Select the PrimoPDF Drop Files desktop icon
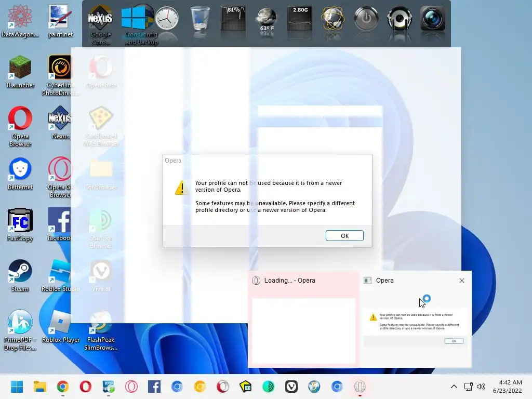This screenshot has width=532, height=399. coord(20,330)
